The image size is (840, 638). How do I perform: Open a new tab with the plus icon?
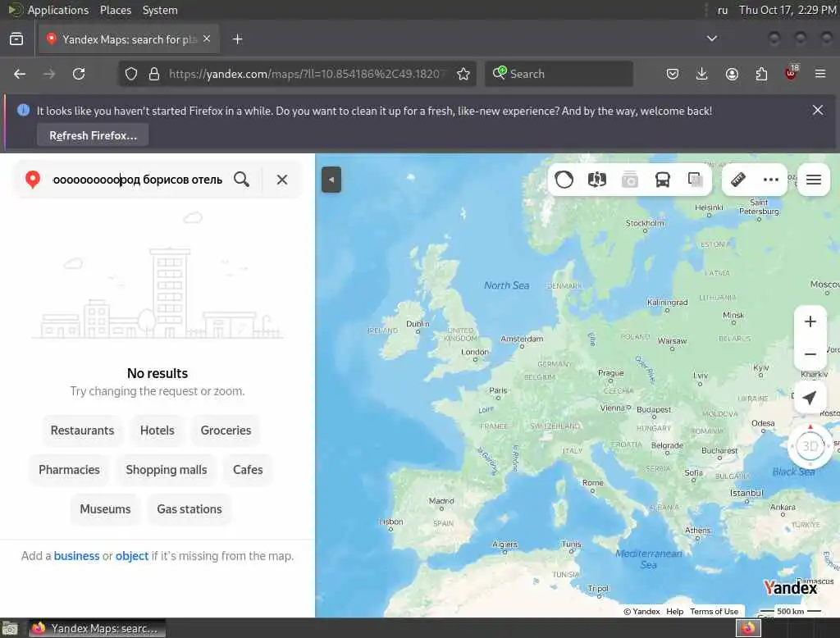click(237, 39)
